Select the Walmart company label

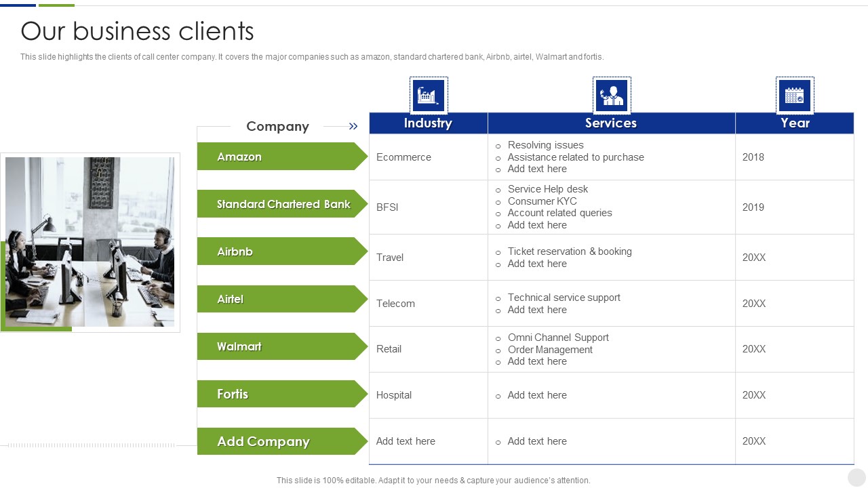[282, 346]
